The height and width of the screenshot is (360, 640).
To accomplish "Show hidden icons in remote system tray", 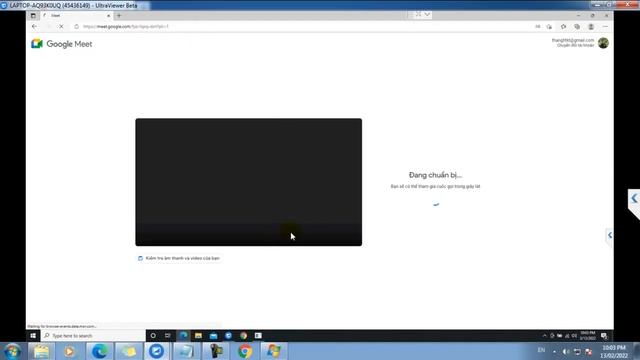I will (544, 336).
